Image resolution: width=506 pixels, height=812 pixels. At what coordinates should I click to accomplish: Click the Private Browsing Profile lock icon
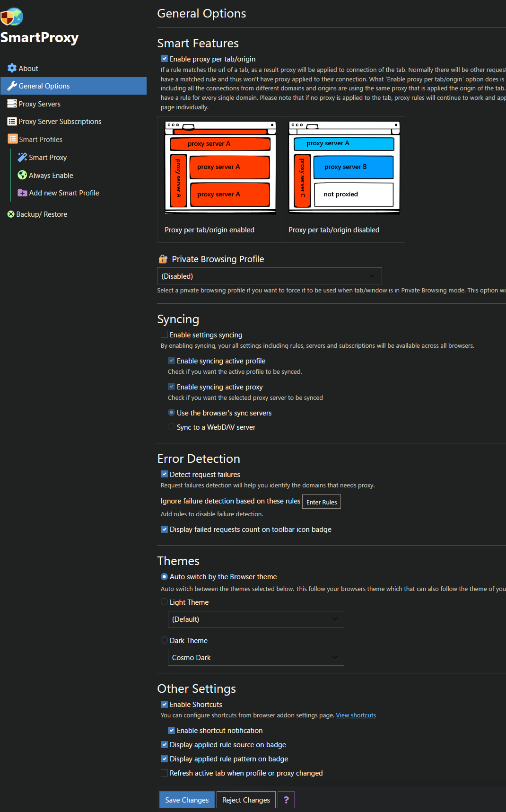point(163,259)
